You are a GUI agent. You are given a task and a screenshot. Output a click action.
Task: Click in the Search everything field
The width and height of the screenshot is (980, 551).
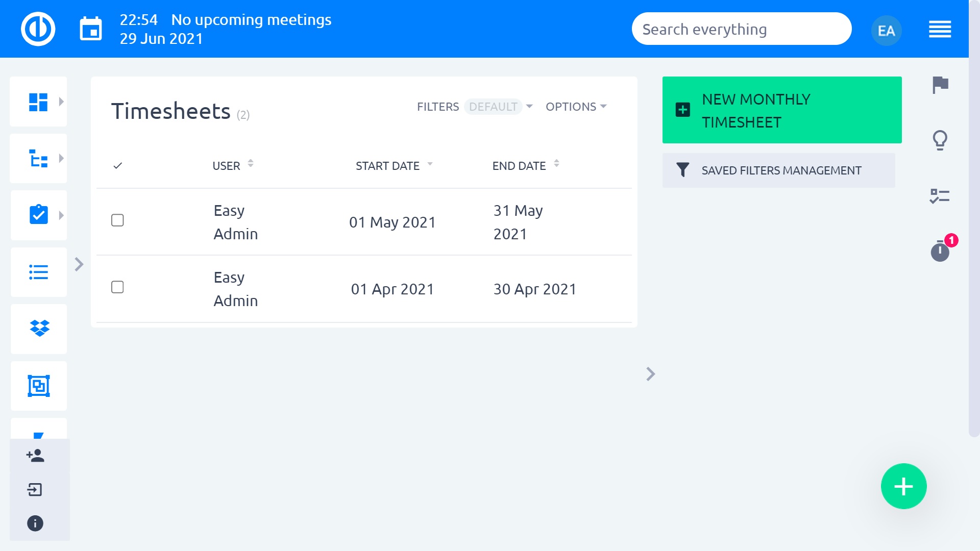[x=742, y=29]
